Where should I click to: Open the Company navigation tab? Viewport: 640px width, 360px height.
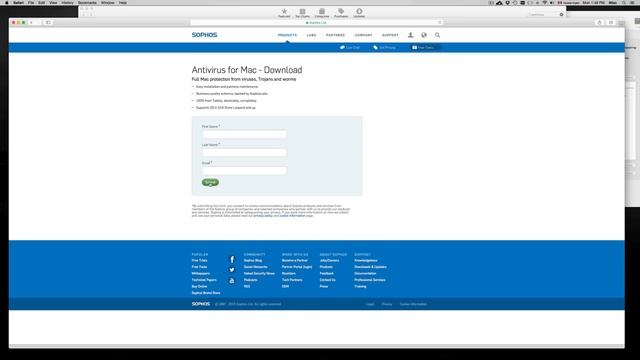tap(363, 35)
